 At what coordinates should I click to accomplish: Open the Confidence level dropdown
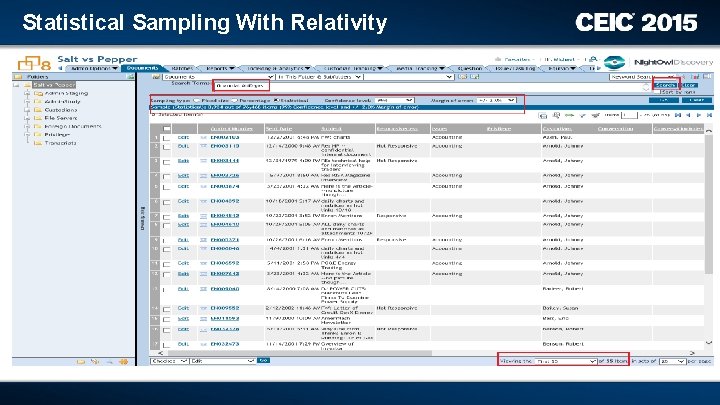tap(394, 100)
